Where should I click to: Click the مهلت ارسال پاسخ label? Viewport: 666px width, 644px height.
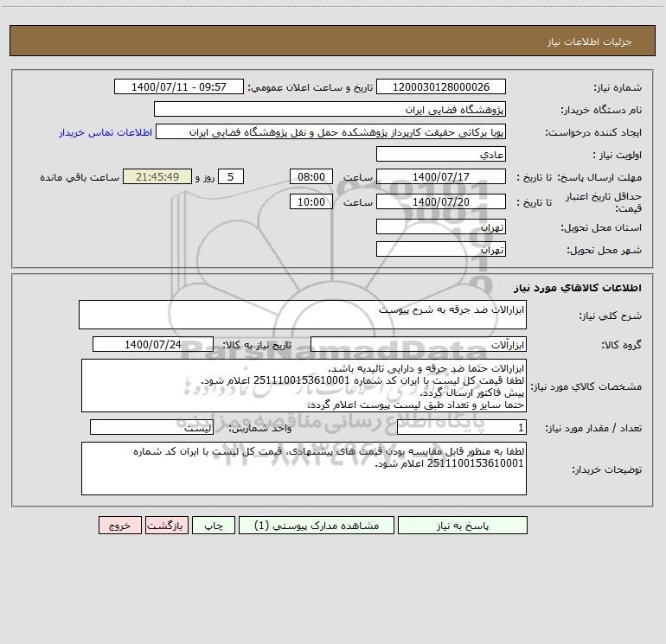pyautogui.click(x=599, y=177)
